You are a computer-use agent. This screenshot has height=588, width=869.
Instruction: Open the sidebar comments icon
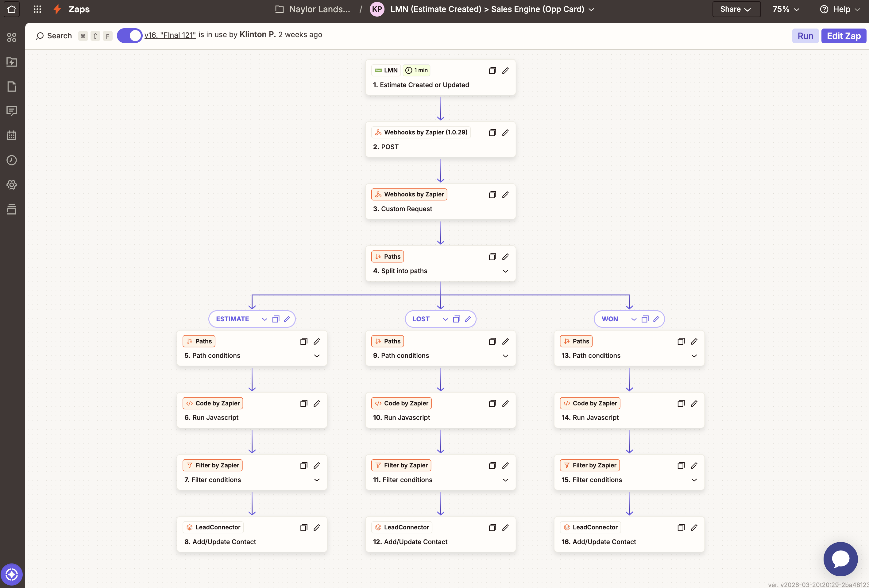pos(12,111)
